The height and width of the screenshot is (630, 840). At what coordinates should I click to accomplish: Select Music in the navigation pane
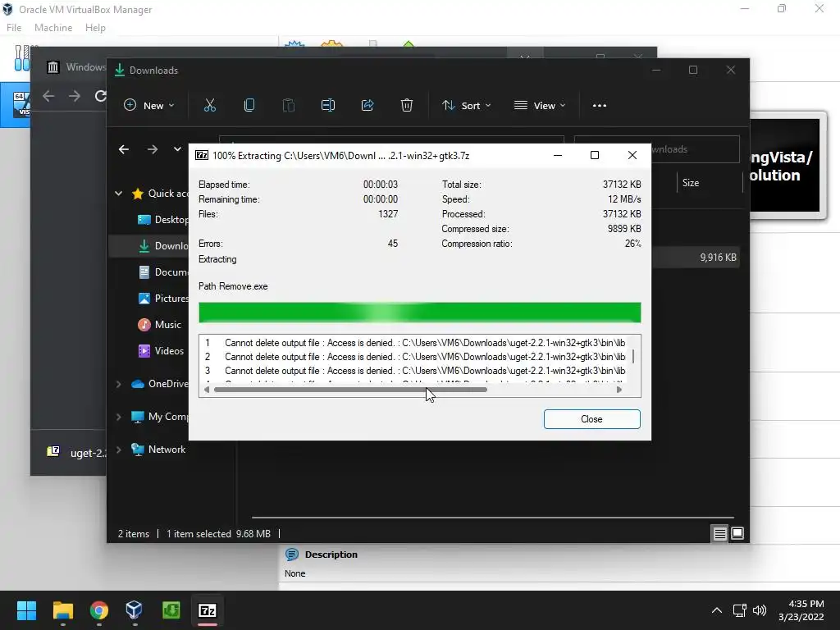[160, 325]
